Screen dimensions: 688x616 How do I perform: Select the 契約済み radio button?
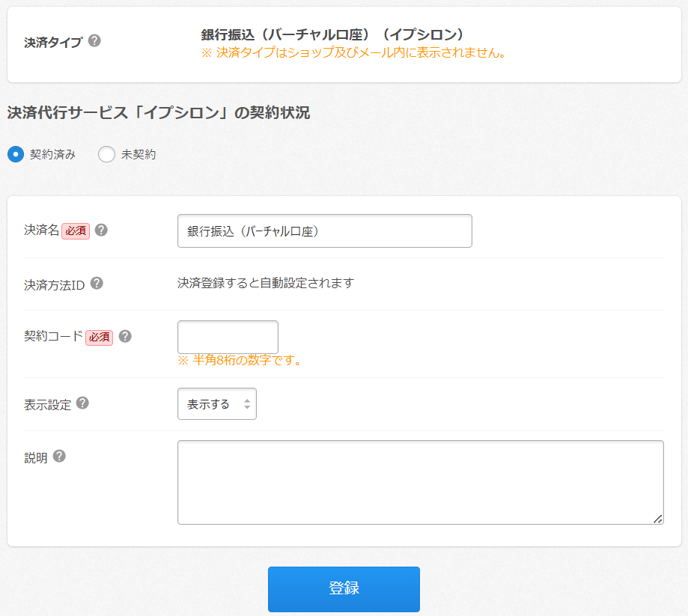click(x=15, y=154)
